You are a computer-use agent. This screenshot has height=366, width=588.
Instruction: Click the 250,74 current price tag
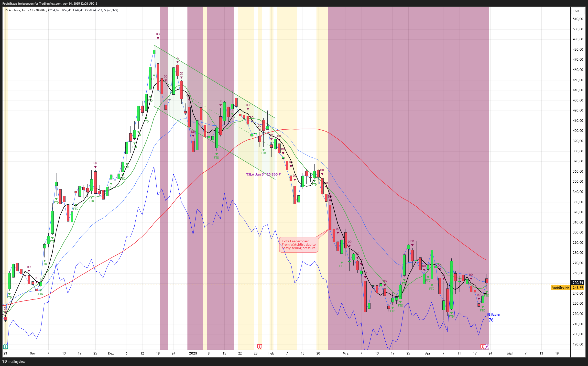coord(578,283)
